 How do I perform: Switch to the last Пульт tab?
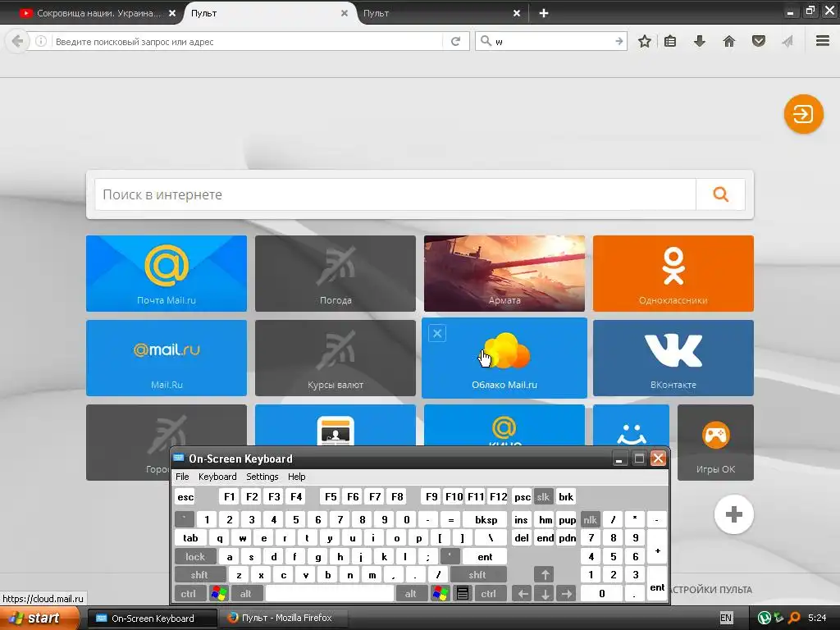pyautogui.click(x=440, y=13)
